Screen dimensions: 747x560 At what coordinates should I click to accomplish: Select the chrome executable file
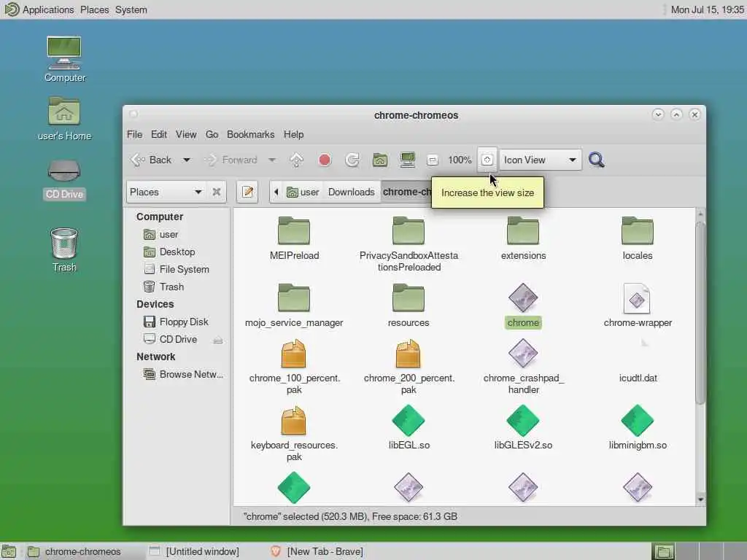pos(523,306)
